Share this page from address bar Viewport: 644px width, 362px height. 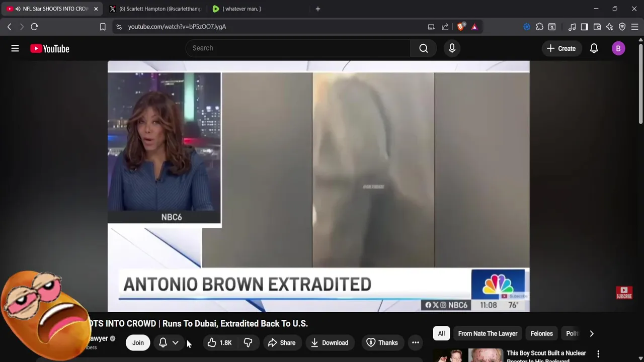[x=445, y=27]
